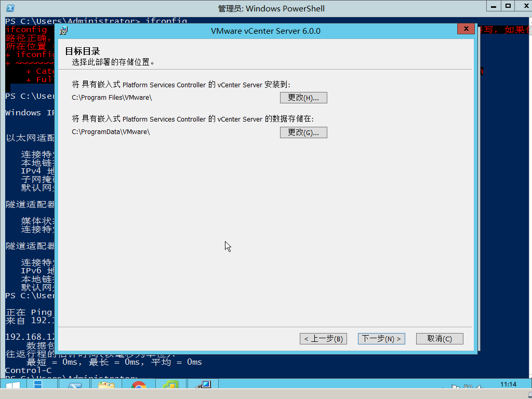Click the PowerShell icon in title bar
This screenshot has width=532, height=399.
[10, 8]
